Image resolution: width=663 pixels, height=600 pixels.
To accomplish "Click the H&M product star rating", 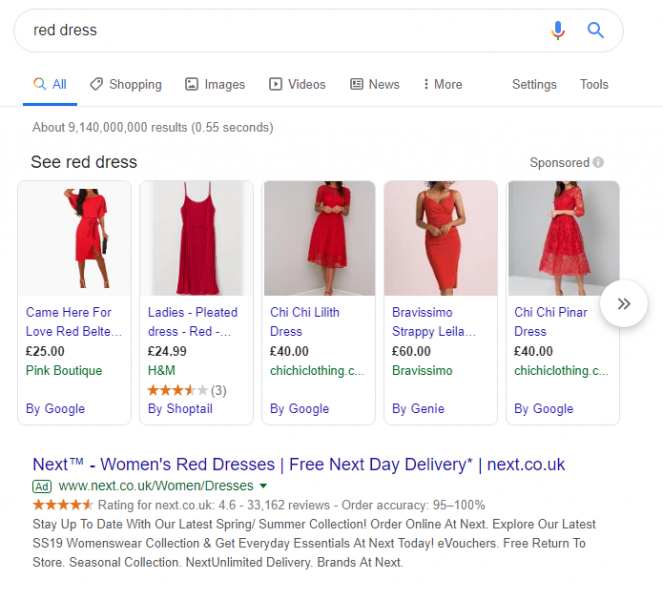I will tap(178, 390).
